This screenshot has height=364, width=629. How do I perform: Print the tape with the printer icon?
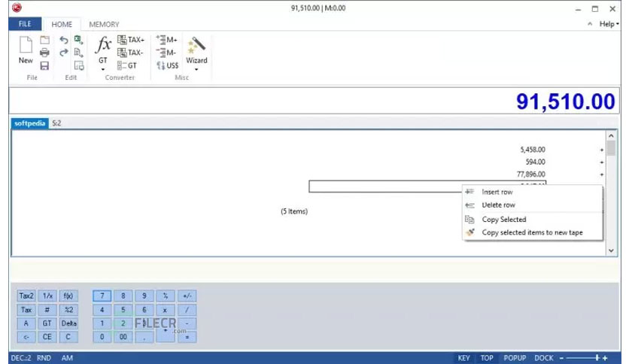point(44,53)
